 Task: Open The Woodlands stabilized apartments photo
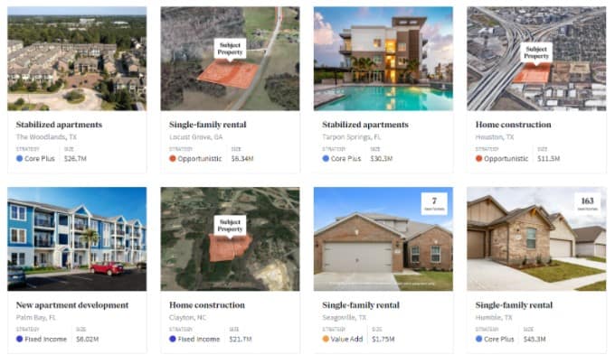[x=77, y=59]
